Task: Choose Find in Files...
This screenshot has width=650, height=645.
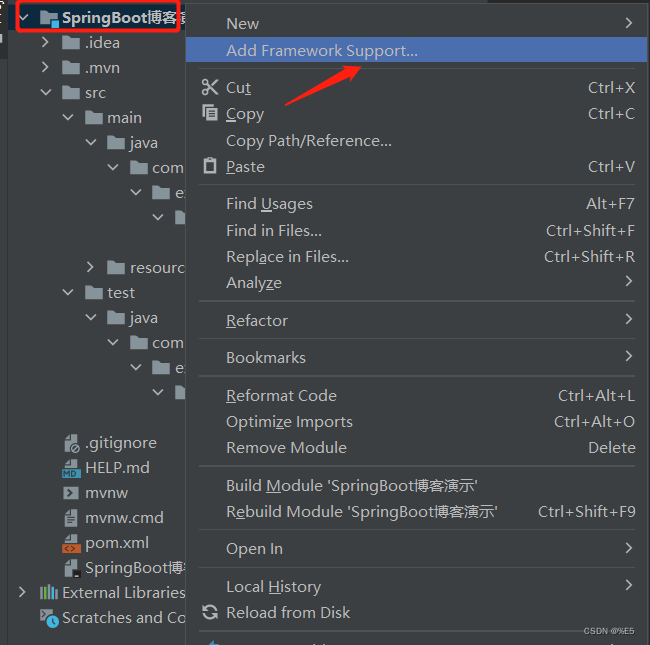Action: point(416,230)
